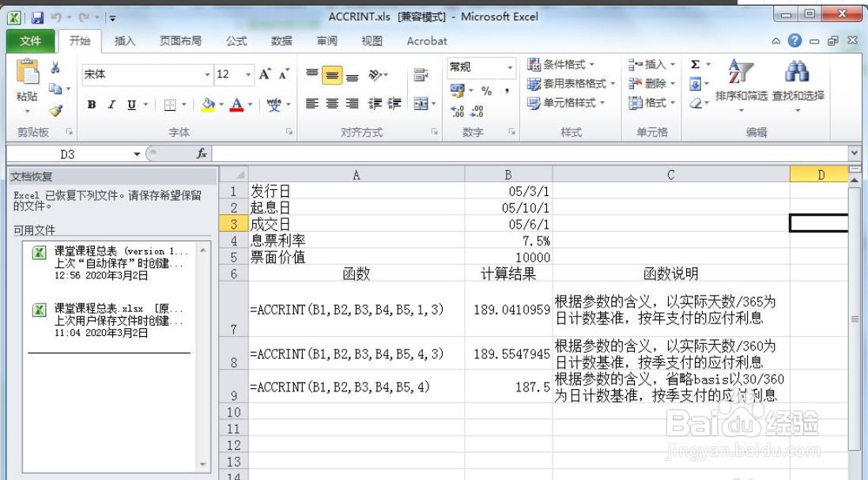
Task: Toggle Italic formatting
Action: [x=111, y=104]
